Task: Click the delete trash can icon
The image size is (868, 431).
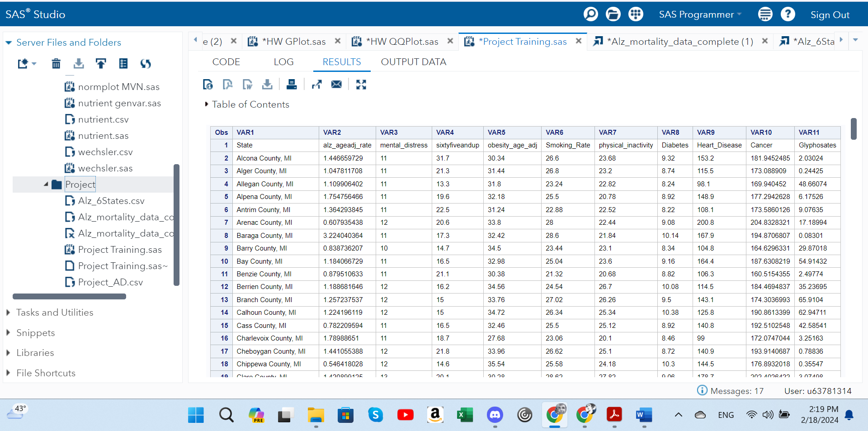Action: point(56,64)
